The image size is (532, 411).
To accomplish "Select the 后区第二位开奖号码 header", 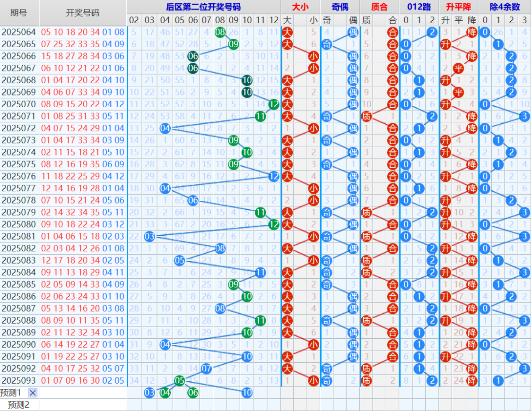I will tap(203, 7).
